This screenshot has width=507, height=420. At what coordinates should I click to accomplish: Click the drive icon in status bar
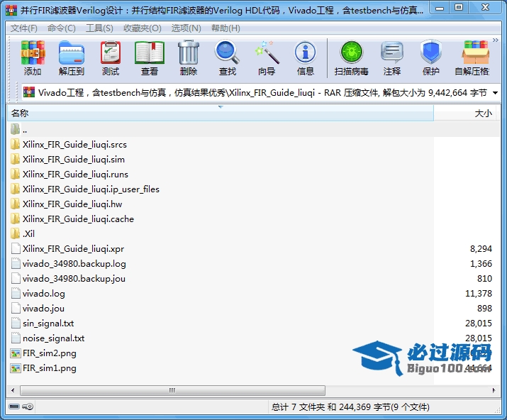coord(14,407)
